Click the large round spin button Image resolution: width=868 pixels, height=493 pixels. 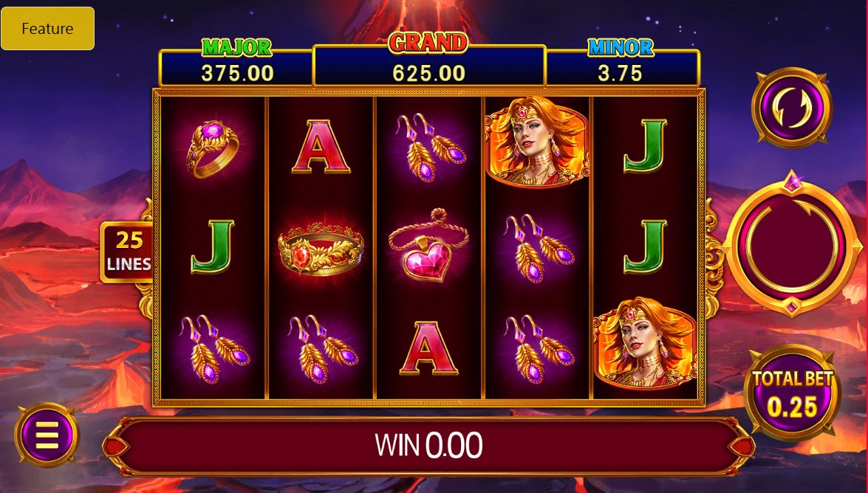point(792,244)
